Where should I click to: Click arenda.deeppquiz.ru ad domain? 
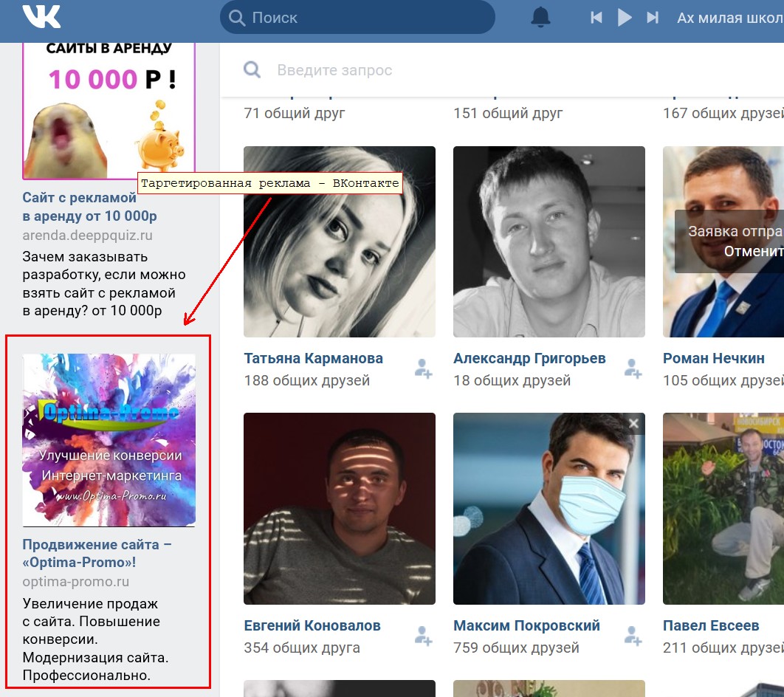tap(88, 235)
